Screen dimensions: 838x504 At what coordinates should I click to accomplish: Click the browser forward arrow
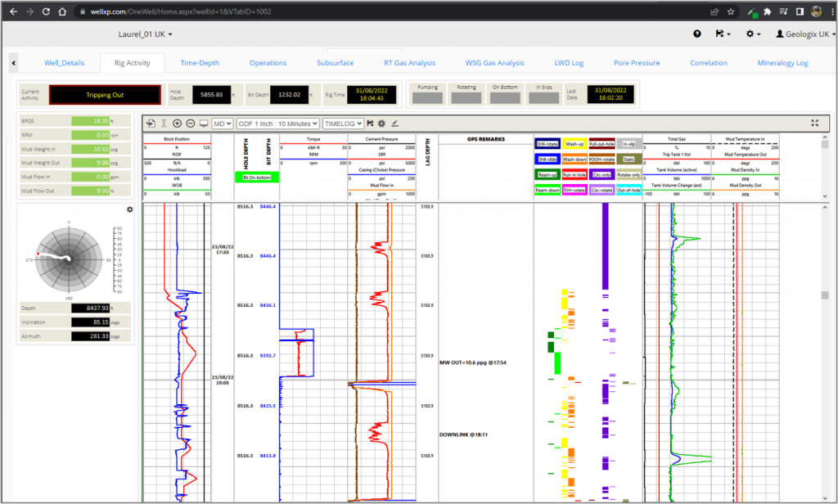(x=30, y=11)
